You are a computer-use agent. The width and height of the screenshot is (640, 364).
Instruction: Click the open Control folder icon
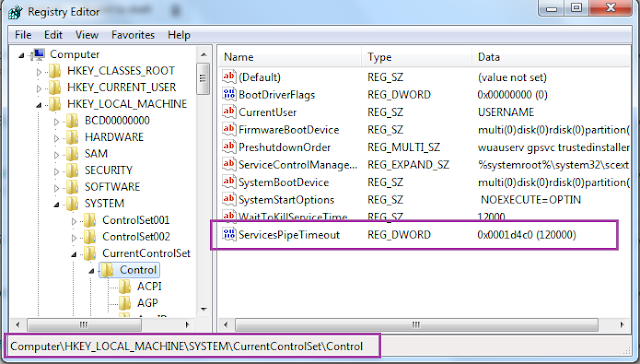click(107, 270)
